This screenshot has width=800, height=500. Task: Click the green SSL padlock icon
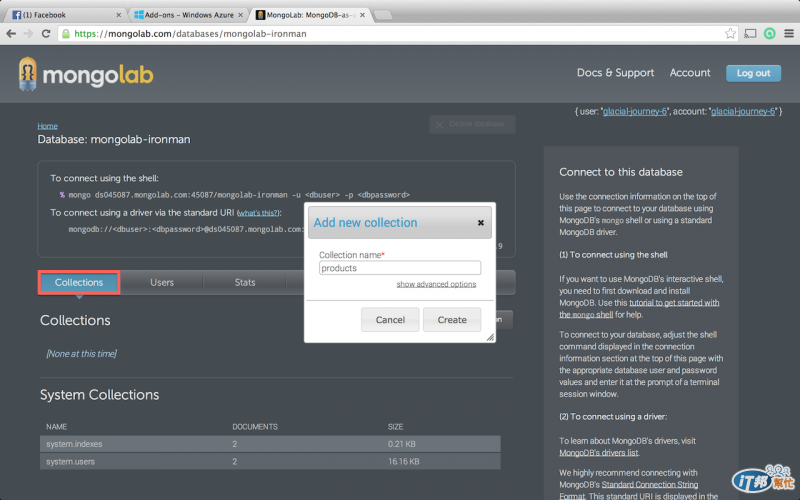tap(66, 34)
